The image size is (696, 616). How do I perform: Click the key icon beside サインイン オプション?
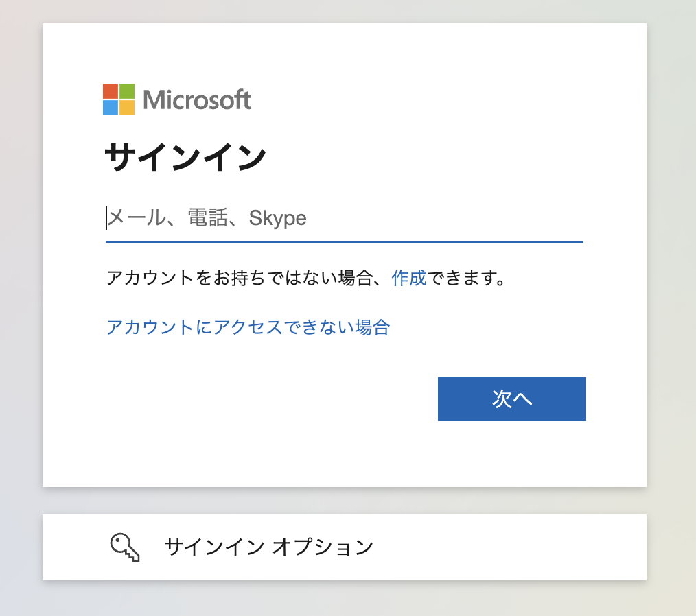click(125, 547)
